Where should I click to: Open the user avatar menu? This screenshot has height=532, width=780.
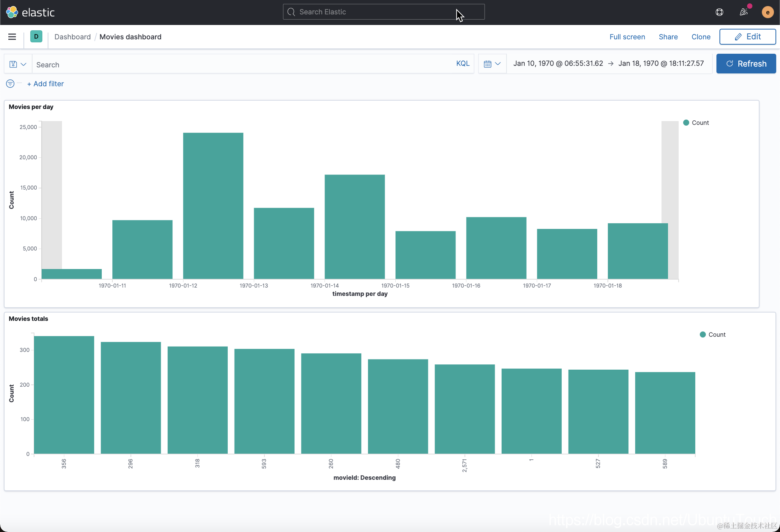pyautogui.click(x=768, y=12)
